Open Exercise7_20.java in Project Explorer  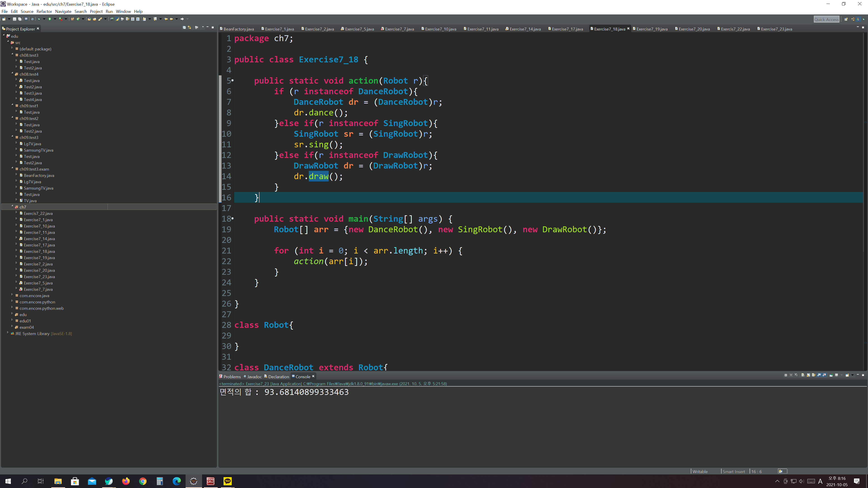(39, 270)
